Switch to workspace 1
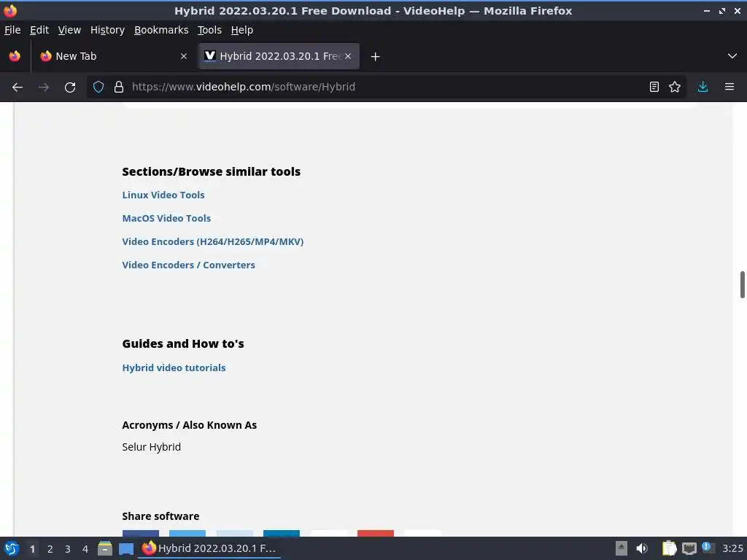Screen dimensions: 747x560 (x=32, y=549)
